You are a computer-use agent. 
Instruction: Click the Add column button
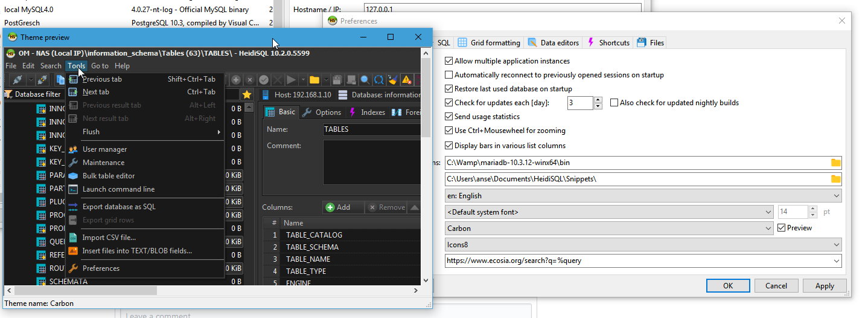(343, 207)
